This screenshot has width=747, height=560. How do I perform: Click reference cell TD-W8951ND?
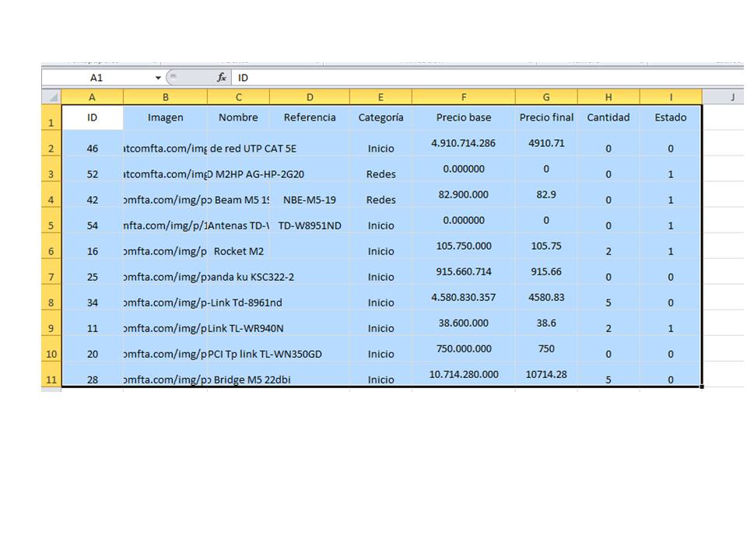[310, 220]
